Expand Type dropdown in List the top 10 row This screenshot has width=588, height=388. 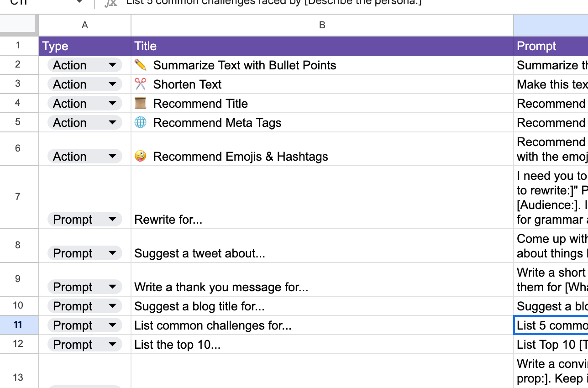pos(112,345)
